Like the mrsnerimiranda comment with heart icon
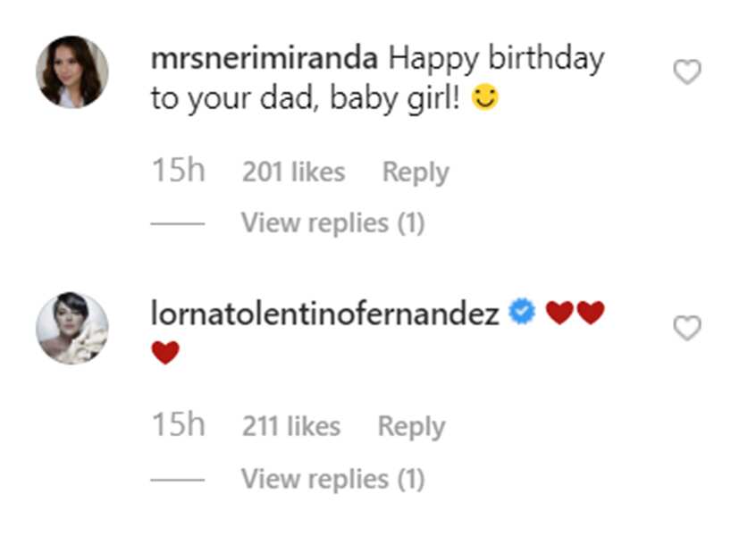The image size is (756, 536). click(687, 71)
